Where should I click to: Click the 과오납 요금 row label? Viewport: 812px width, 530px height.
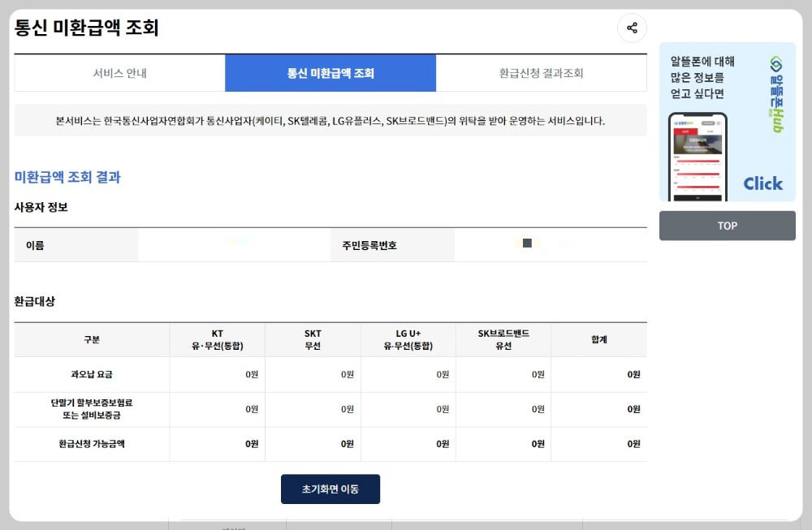pyautogui.click(x=90, y=375)
